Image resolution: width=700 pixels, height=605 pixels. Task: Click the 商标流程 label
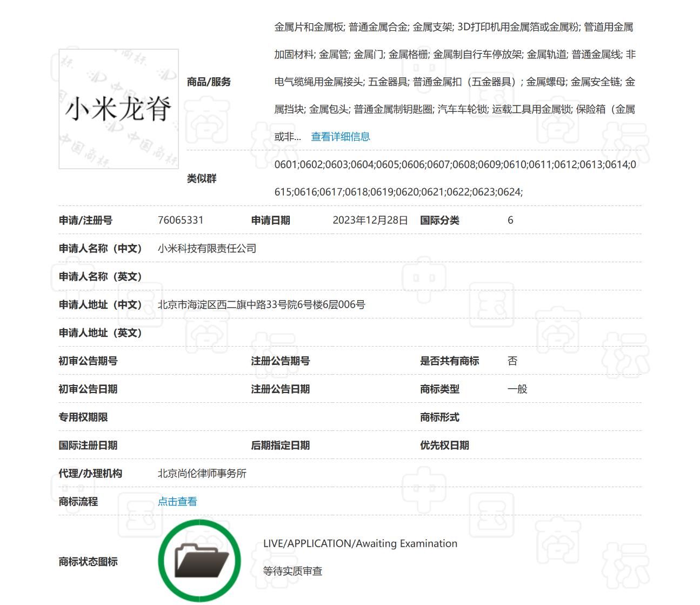tap(78, 502)
